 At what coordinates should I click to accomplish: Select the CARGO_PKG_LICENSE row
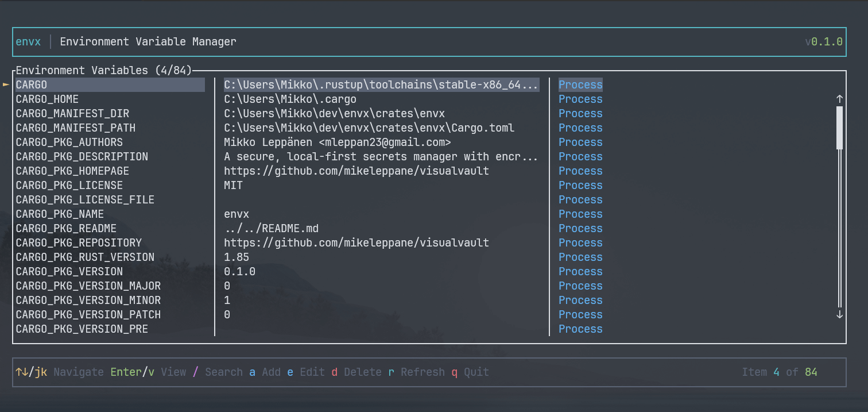pos(69,186)
